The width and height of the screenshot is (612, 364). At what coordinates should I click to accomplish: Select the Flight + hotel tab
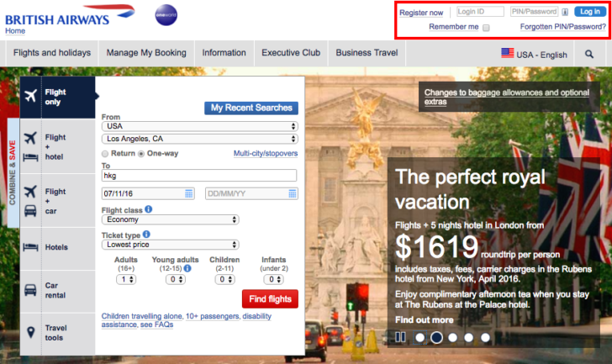58,146
